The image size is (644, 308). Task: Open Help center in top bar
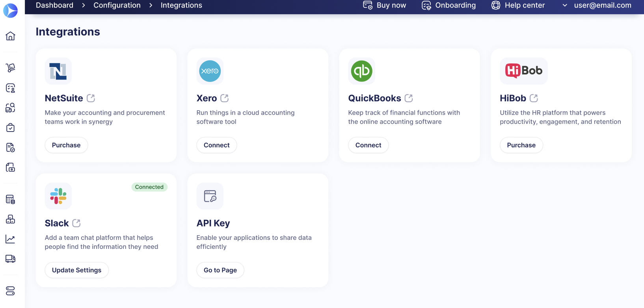518,5
